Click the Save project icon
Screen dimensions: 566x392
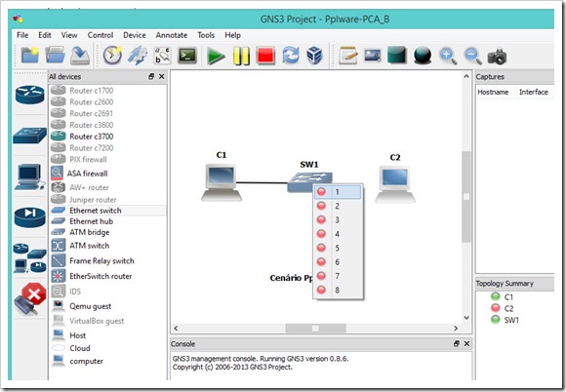pyautogui.click(x=80, y=56)
